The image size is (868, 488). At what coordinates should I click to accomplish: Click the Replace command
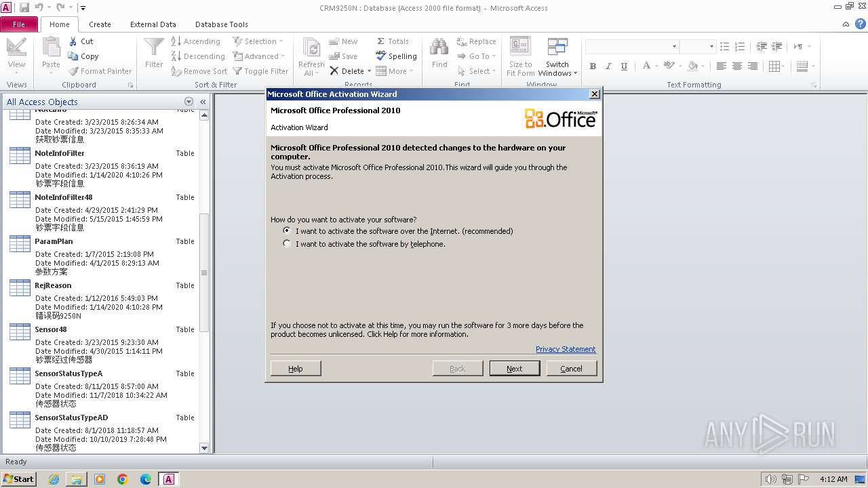tap(476, 41)
